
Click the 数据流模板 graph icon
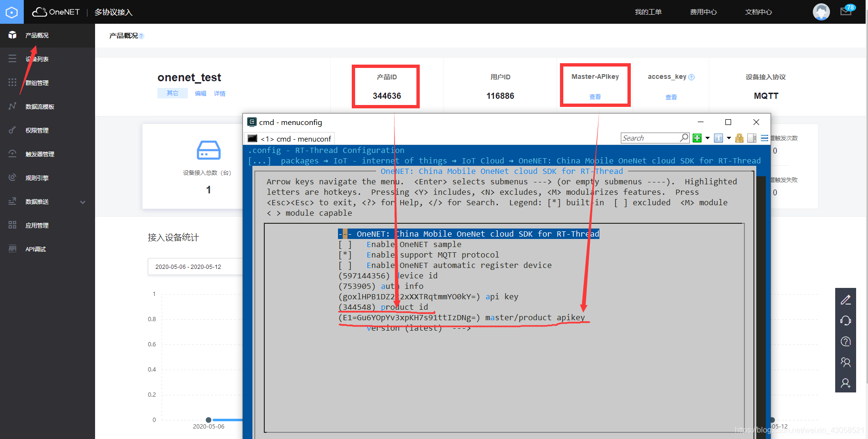12,106
